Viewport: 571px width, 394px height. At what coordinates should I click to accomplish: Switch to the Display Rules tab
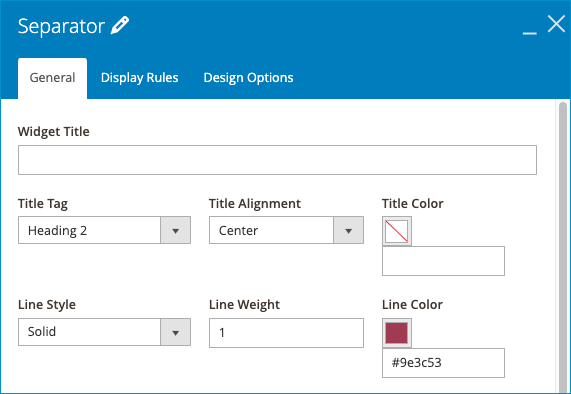(139, 78)
